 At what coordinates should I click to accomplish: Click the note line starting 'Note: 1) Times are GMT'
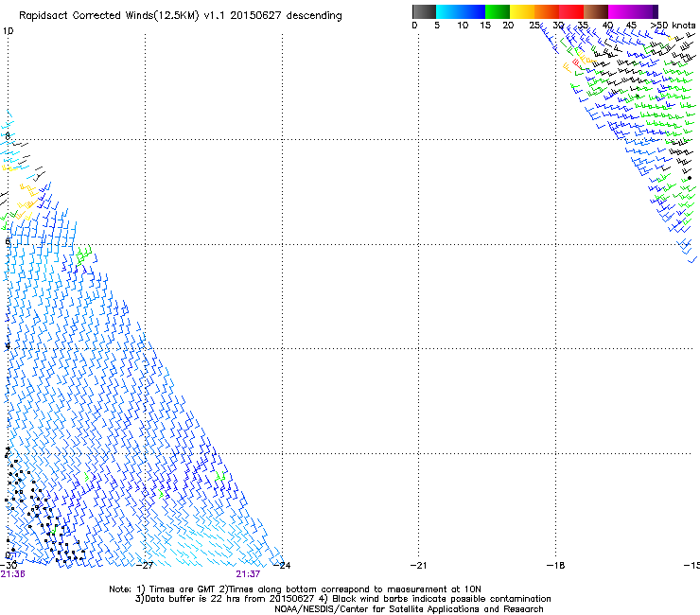click(295, 589)
